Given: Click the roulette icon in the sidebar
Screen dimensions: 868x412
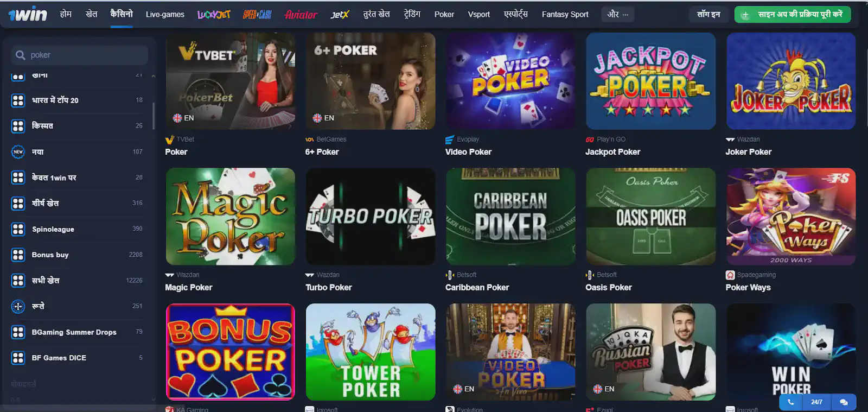Looking at the screenshot, I should click(18, 306).
